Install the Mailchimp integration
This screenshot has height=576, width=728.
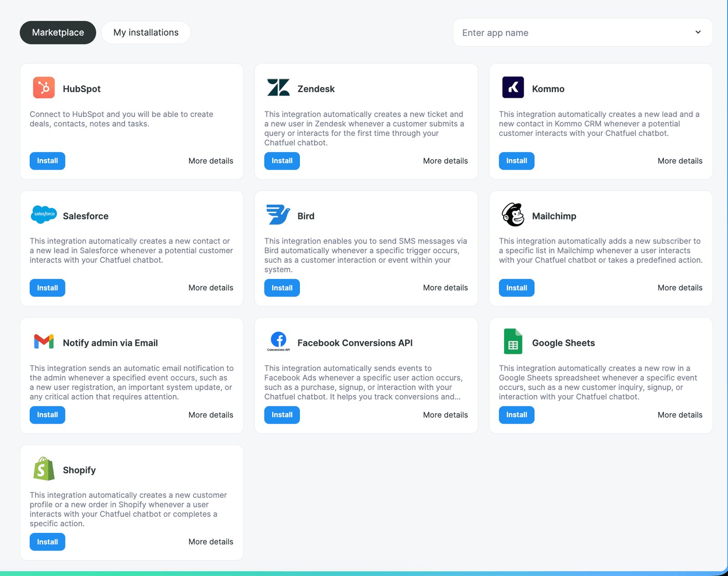[x=516, y=288]
